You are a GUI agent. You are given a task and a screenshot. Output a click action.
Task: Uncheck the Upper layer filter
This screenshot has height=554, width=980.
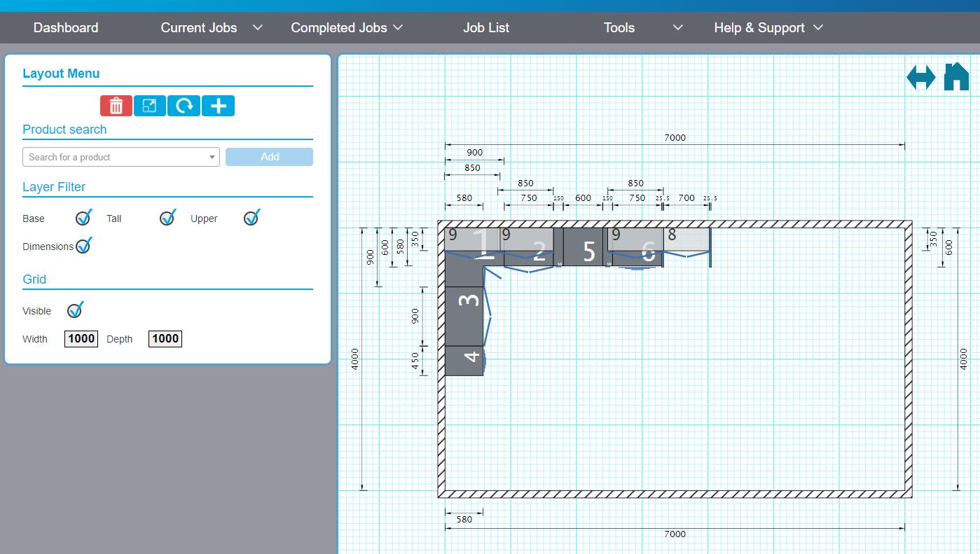pos(251,218)
